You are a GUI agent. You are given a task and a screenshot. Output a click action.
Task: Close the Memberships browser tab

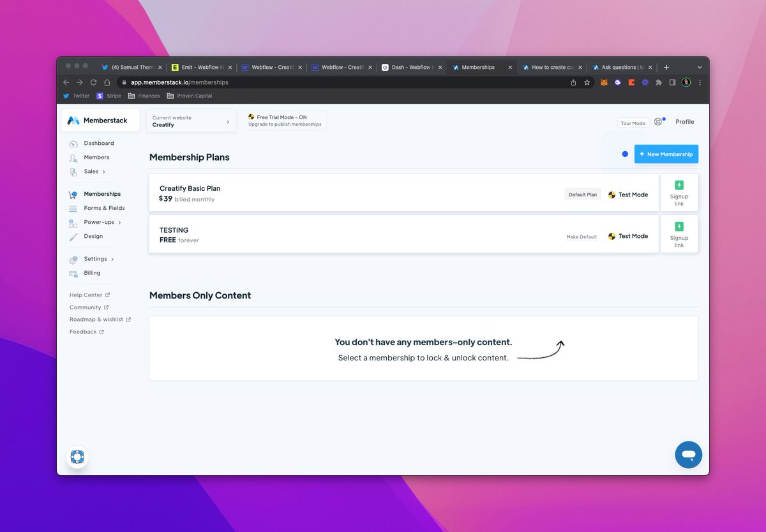(x=509, y=67)
